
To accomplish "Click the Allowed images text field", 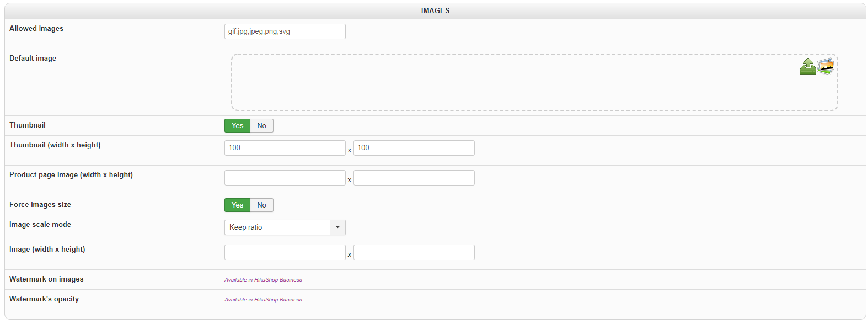I will pyautogui.click(x=285, y=31).
